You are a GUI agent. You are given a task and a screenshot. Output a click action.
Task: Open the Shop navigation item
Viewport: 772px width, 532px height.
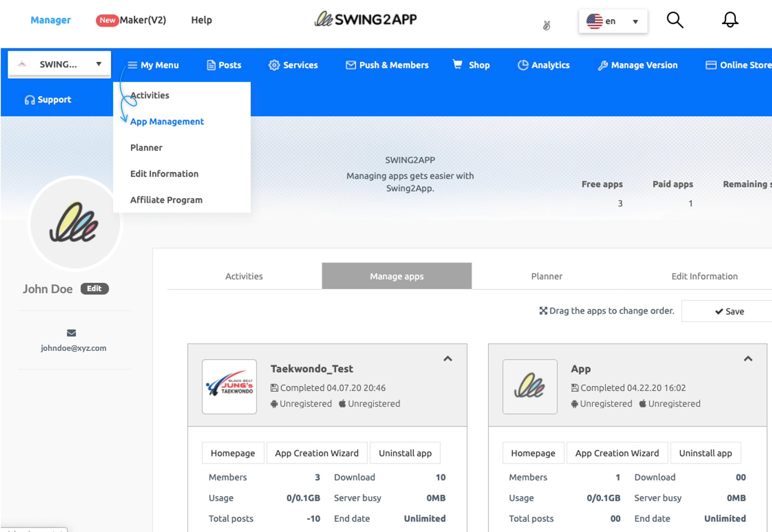[x=471, y=65]
